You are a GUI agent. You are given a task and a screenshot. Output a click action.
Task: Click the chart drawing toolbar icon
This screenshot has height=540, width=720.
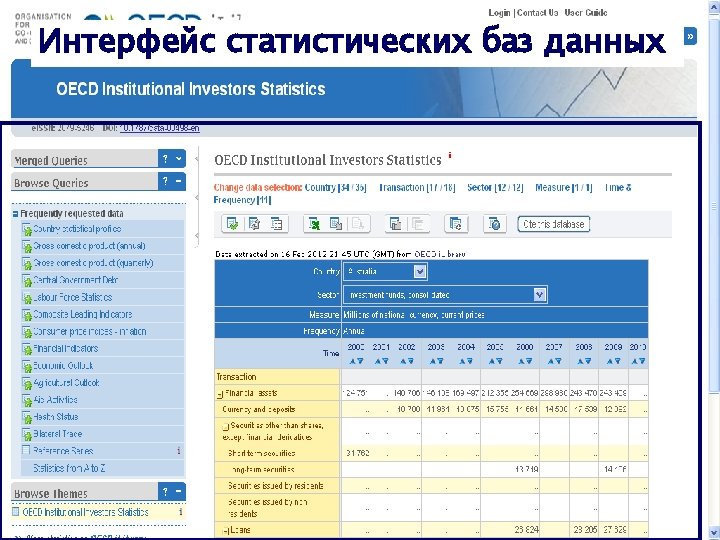395,224
